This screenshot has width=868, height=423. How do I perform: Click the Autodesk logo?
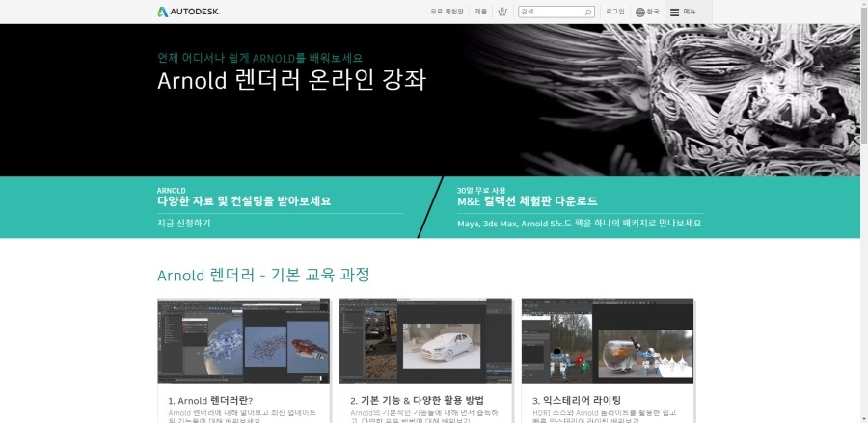[189, 12]
